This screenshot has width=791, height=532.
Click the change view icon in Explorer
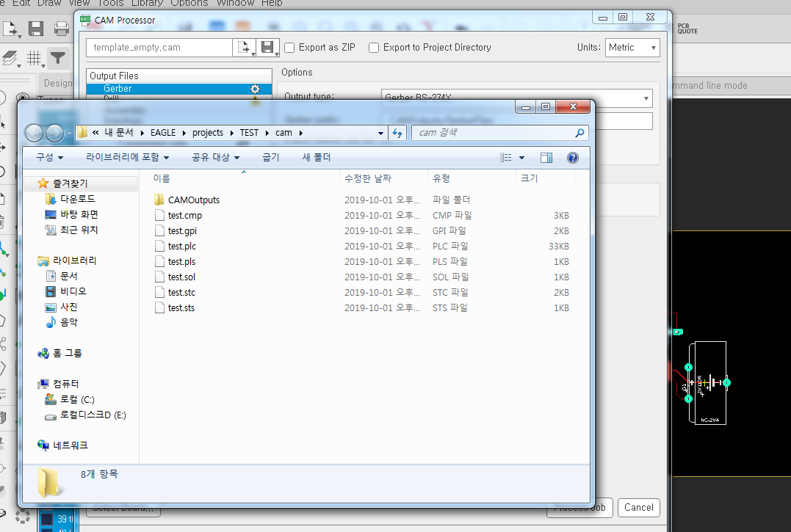[505, 158]
